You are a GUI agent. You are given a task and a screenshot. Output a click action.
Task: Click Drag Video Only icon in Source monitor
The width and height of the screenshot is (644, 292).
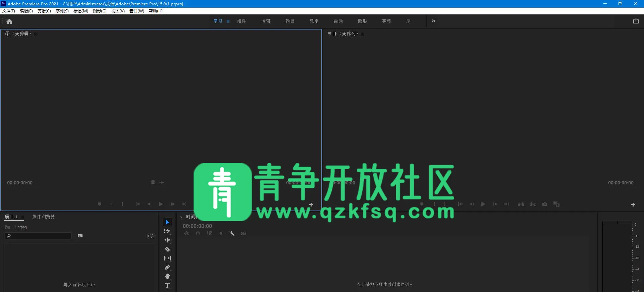153,182
